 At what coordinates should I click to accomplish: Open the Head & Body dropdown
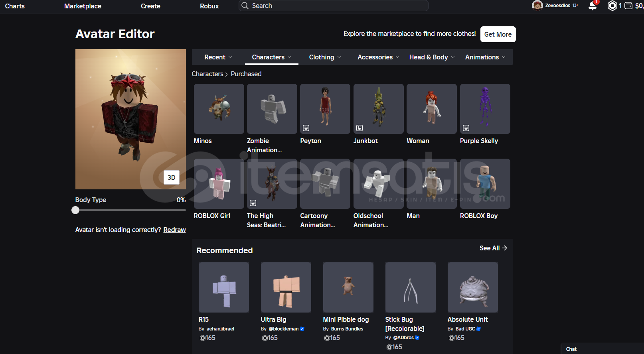pyautogui.click(x=431, y=57)
